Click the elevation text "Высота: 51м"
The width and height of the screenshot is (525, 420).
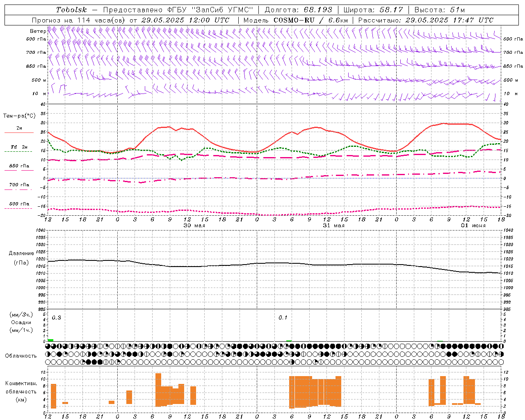(x=440, y=10)
